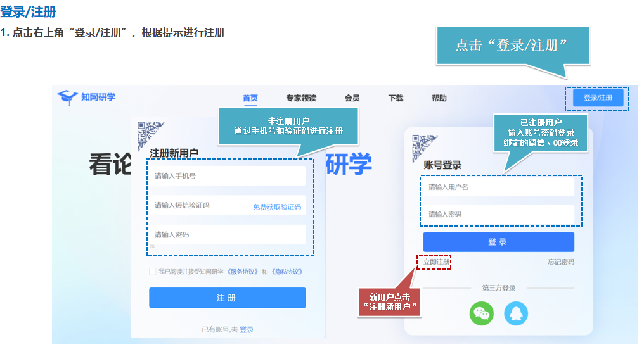Open the 首页 tab
The image size is (644, 347).
click(250, 98)
